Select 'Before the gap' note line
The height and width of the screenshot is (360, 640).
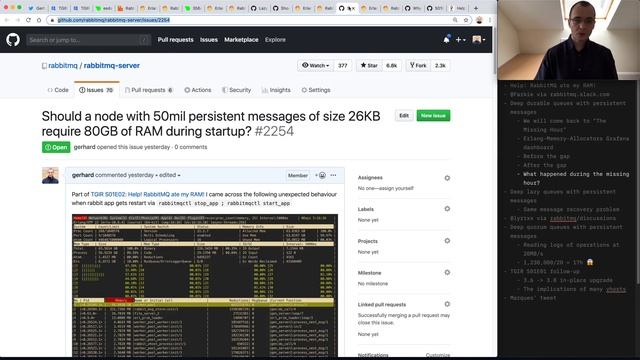[x=546, y=156]
